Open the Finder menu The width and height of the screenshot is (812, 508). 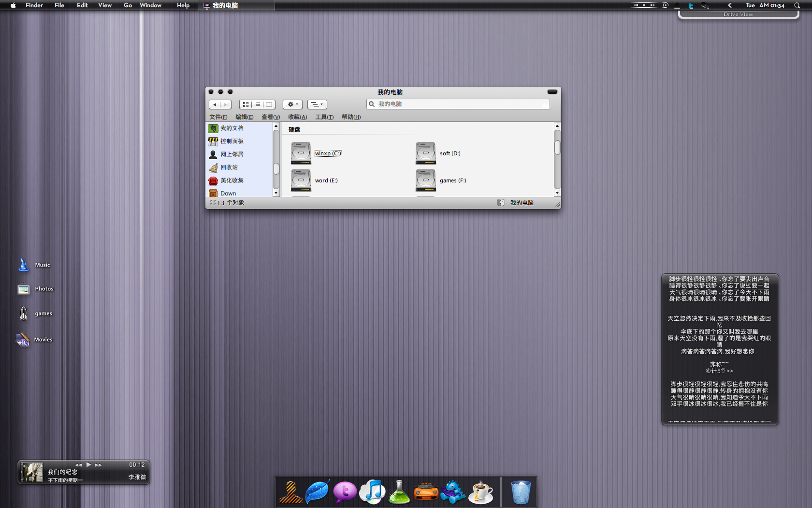(x=34, y=5)
